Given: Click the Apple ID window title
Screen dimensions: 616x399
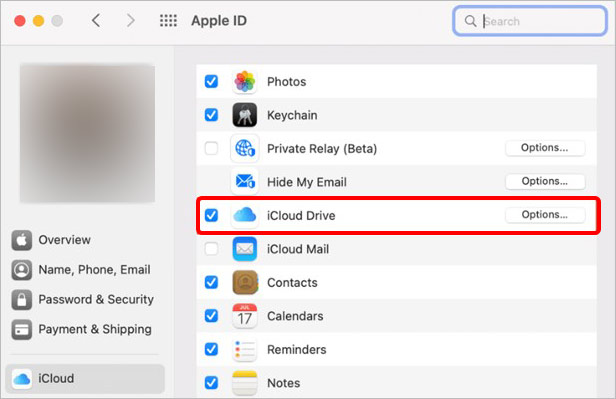Looking at the screenshot, I should [219, 20].
